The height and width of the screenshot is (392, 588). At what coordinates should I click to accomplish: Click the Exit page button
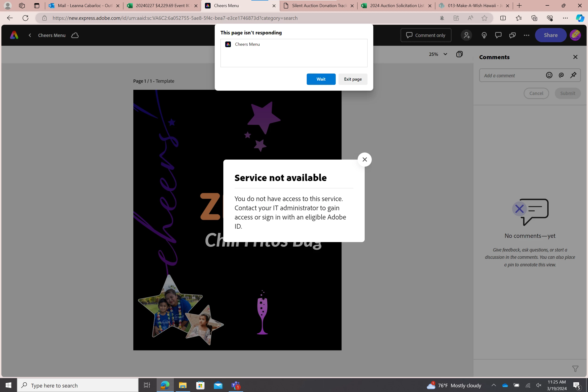[x=352, y=79]
